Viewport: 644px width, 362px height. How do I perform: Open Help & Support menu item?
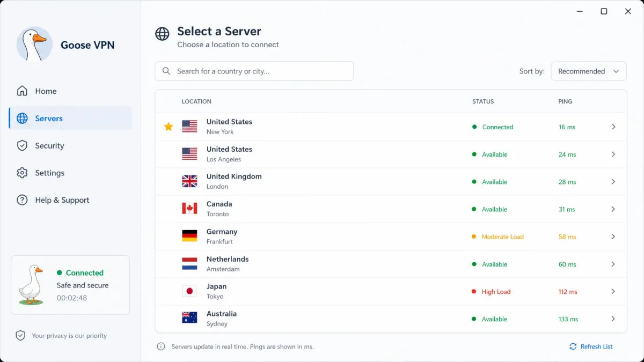(x=70, y=200)
